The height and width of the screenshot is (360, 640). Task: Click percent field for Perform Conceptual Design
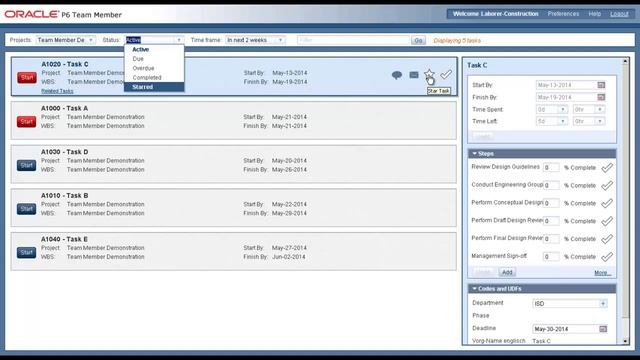point(551,203)
